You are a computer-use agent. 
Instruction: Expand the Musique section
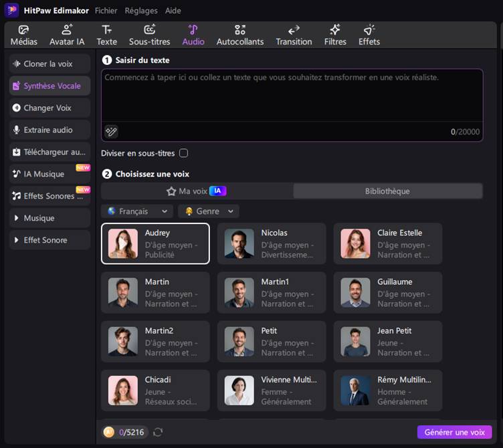[x=49, y=218]
